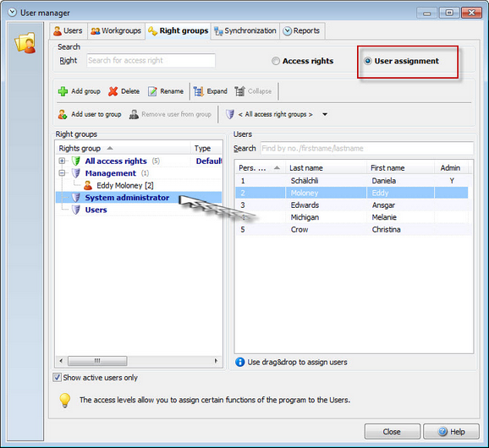This screenshot has width=489, height=448.
Task: Click the Rename label in toolbar
Action: [172, 91]
